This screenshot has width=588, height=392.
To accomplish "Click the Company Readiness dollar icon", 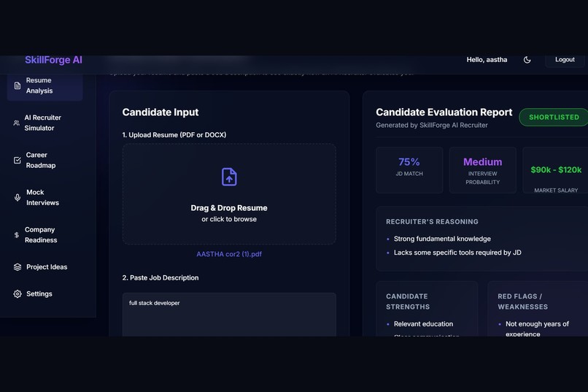I will [x=17, y=235].
